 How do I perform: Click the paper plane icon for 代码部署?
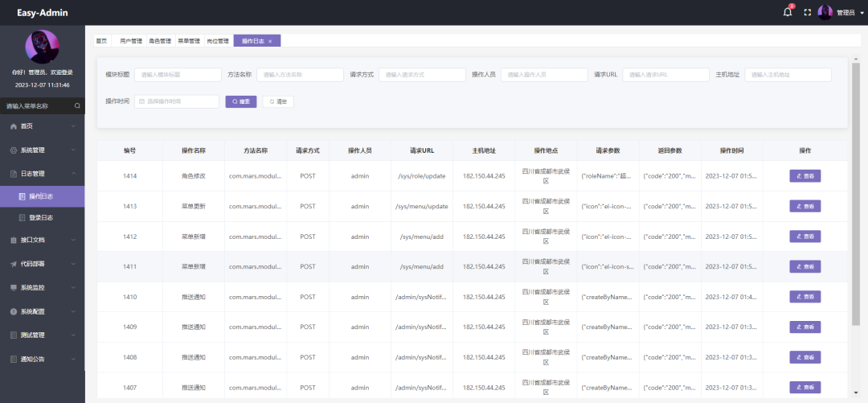[x=14, y=264]
